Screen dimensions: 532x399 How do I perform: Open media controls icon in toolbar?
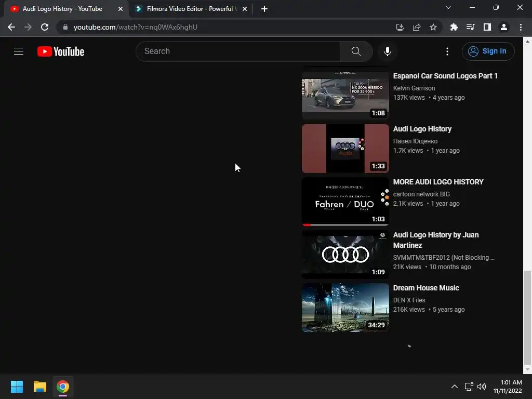[471, 27]
